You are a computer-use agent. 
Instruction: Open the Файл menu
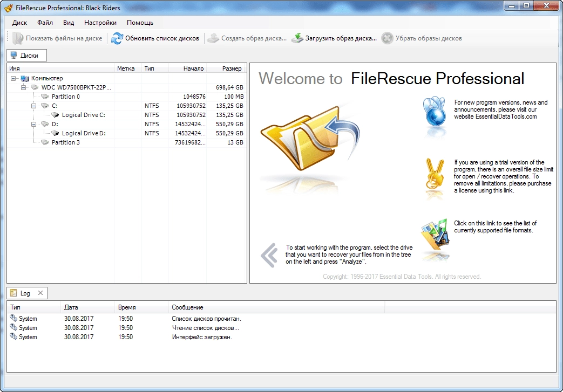pyautogui.click(x=45, y=23)
